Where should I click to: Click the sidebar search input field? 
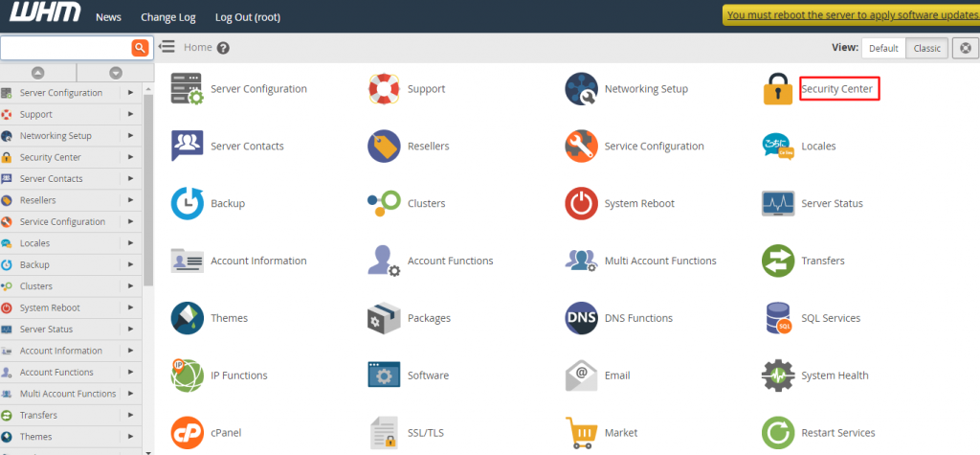[65, 47]
